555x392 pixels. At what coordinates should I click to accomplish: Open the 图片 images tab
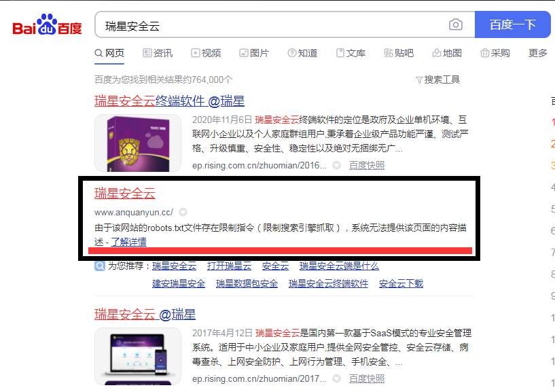click(254, 53)
